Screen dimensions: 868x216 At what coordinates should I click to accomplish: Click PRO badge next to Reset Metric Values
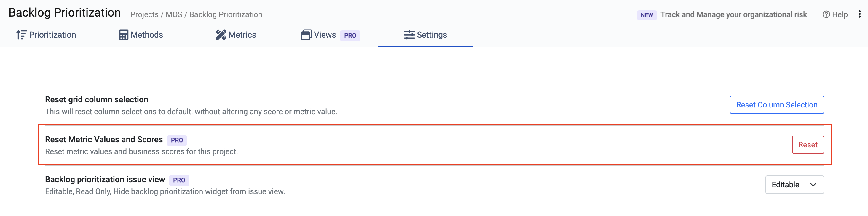click(x=177, y=140)
